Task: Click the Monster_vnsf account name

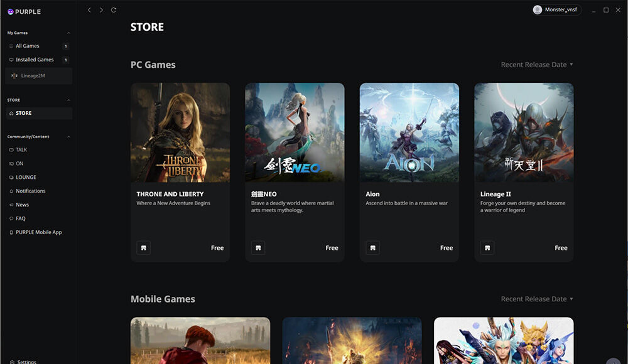Action: tap(561, 9)
